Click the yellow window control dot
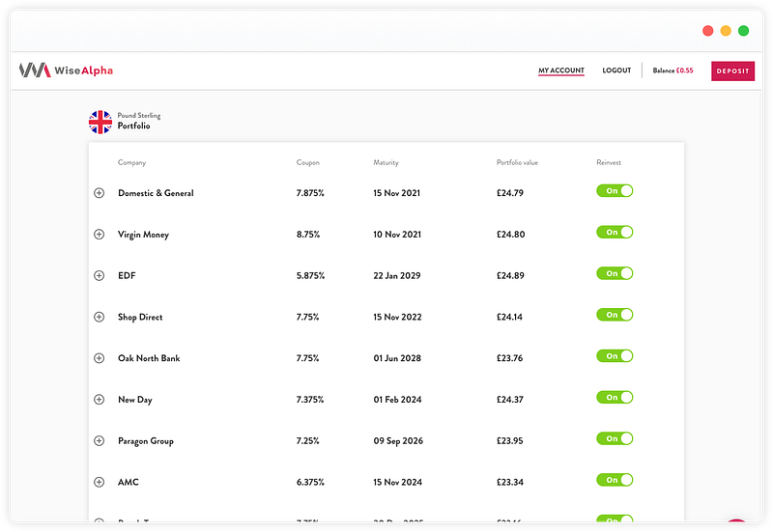773x532 pixels. [x=726, y=31]
